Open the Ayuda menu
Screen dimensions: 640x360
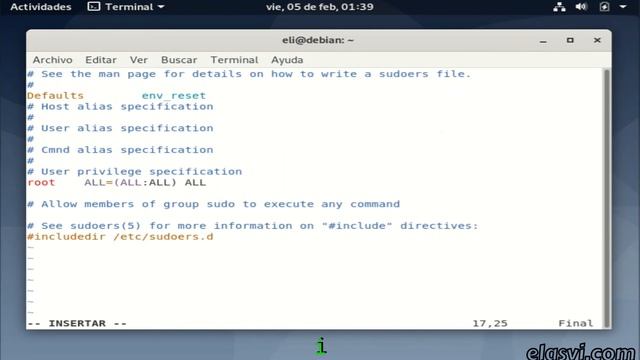coord(287,60)
